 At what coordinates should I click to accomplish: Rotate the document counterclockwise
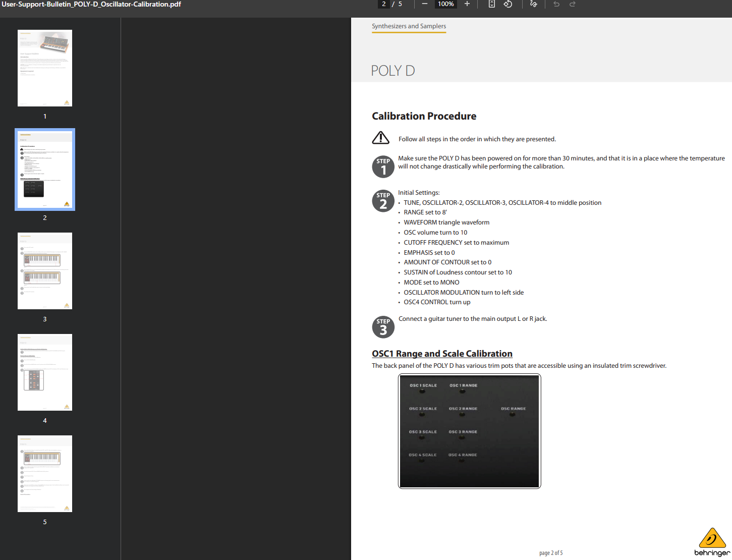point(508,4)
